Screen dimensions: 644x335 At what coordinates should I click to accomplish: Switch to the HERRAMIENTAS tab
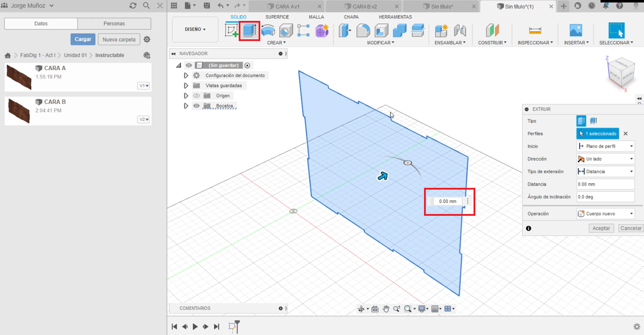(x=395, y=17)
